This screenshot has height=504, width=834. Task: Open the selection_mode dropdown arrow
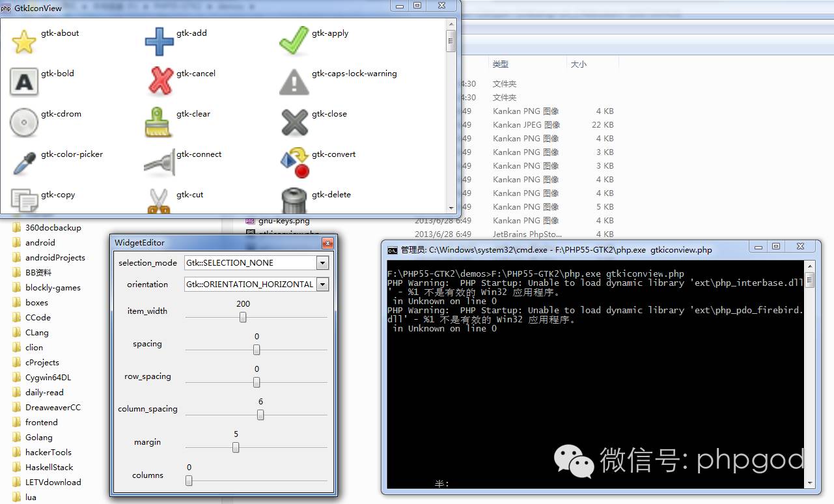point(322,263)
